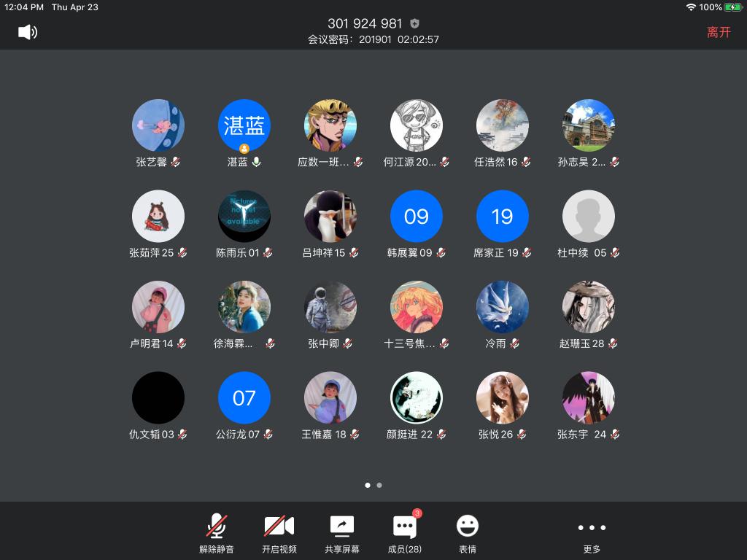Open the 共享屏幕 share screen option
This screenshot has height=560, width=747.
click(341, 533)
